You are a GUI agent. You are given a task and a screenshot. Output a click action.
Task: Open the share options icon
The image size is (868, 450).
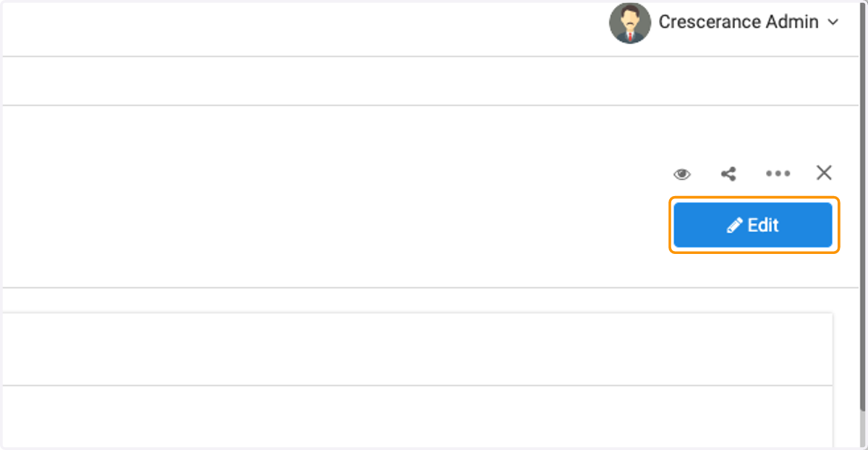pos(728,174)
